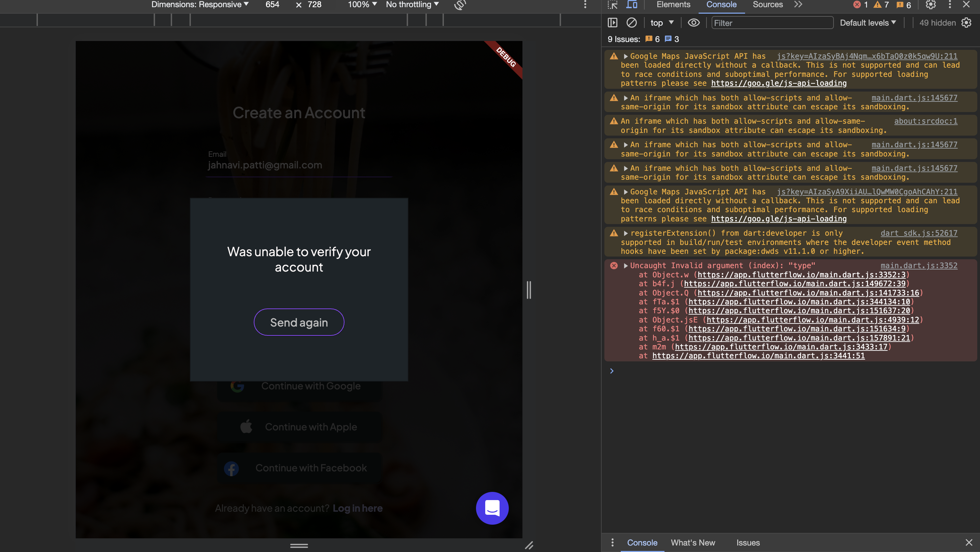The height and width of the screenshot is (552, 980).
Task: Expand the Uncaught Invalid argument error entry
Action: pyautogui.click(x=626, y=265)
